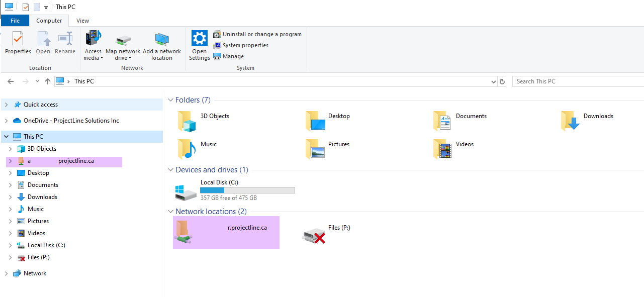The width and height of the screenshot is (644, 297).
Task: Select Music in navigation pane
Action: 36,209
